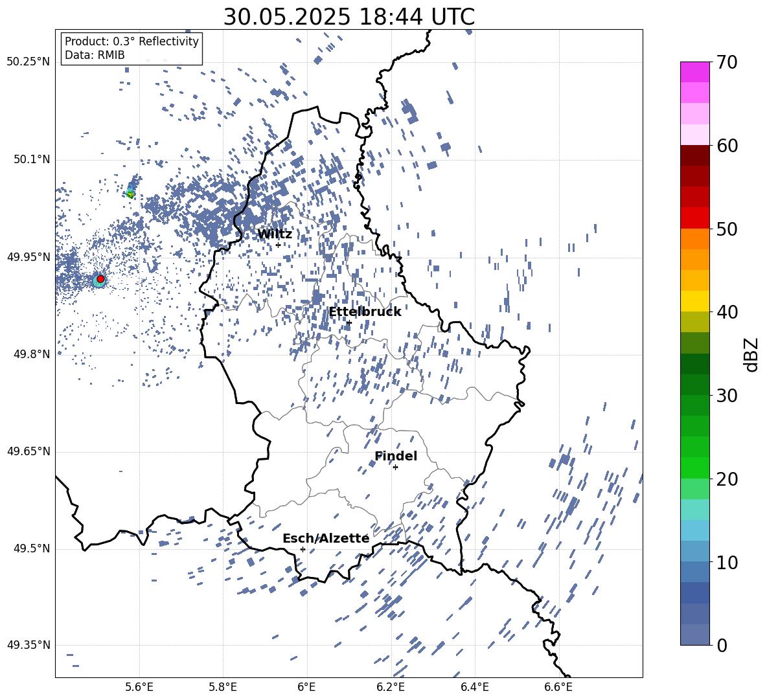Click the colorbar tick label "30"

point(727,396)
